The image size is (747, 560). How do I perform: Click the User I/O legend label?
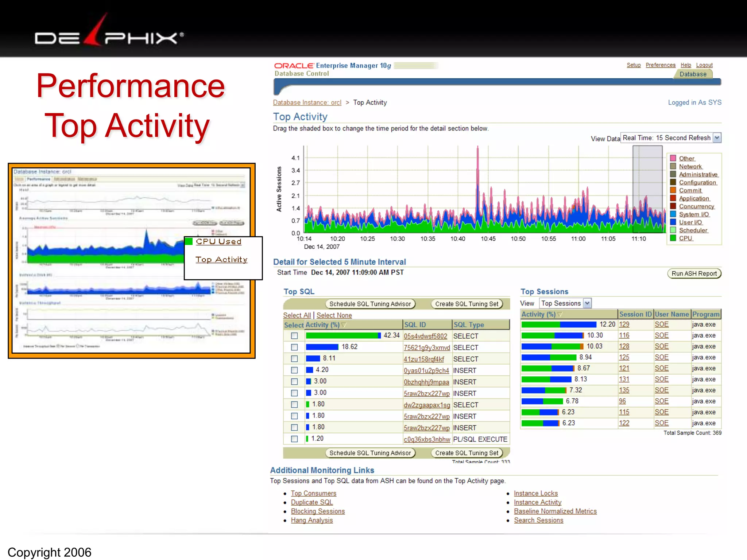(690, 222)
